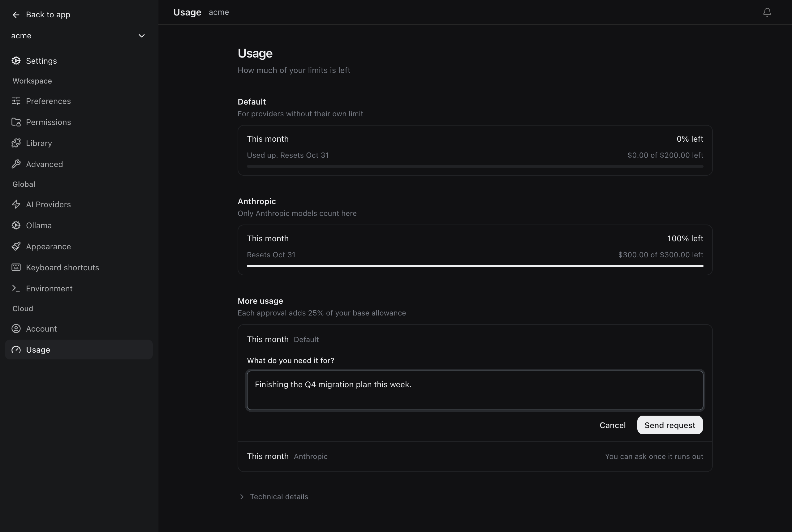
Task: Click "$300.00 of $300.00 left" text
Action: 661,255
